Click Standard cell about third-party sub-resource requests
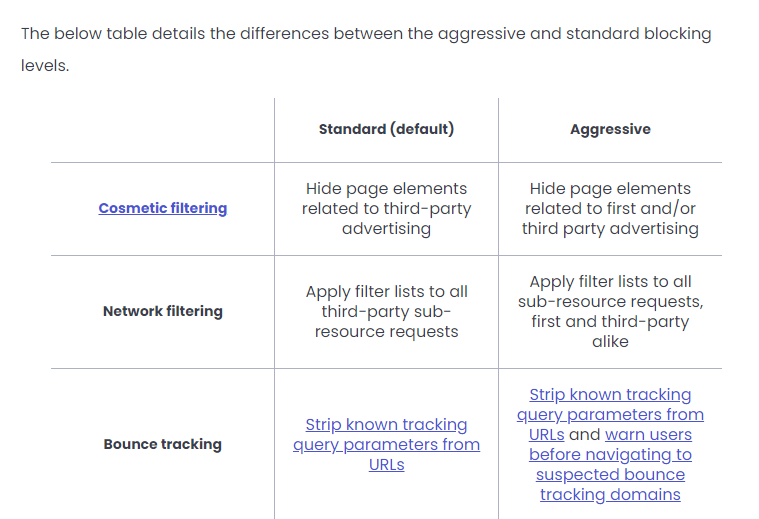Image resolution: width=759 pixels, height=519 pixels. point(386,311)
